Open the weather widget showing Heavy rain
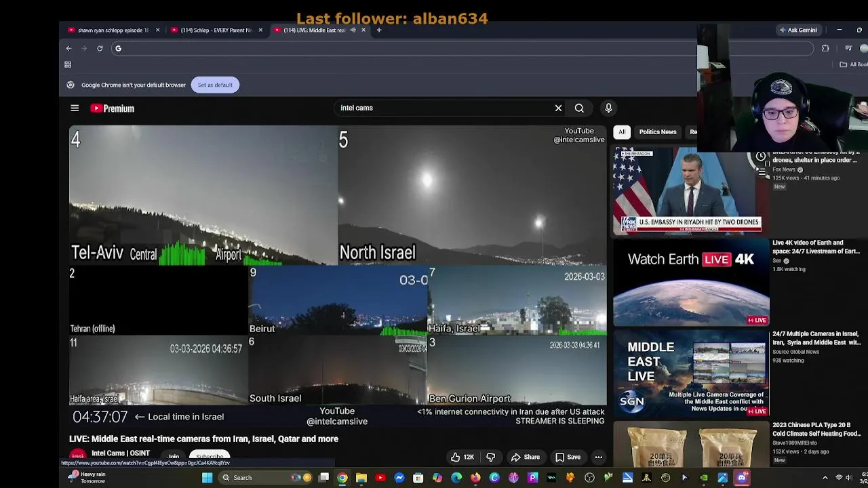The image size is (868, 488). (x=87, y=478)
